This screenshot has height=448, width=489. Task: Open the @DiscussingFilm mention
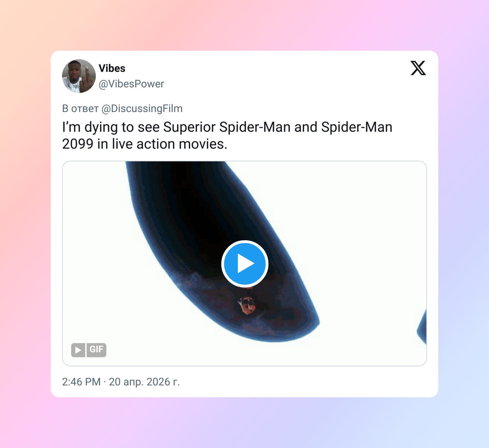(142, 108)
